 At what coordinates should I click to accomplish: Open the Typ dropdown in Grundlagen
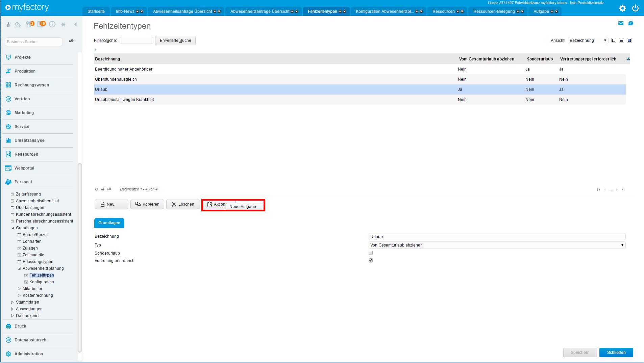497,245
